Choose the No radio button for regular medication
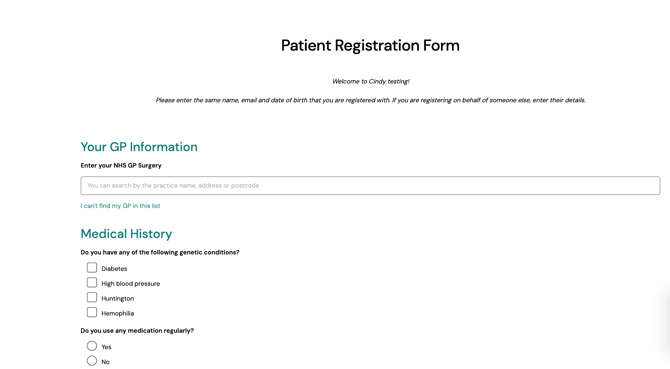Image resolution: width=670 pixels, height=369 pixels. click(x=92, y=361)
